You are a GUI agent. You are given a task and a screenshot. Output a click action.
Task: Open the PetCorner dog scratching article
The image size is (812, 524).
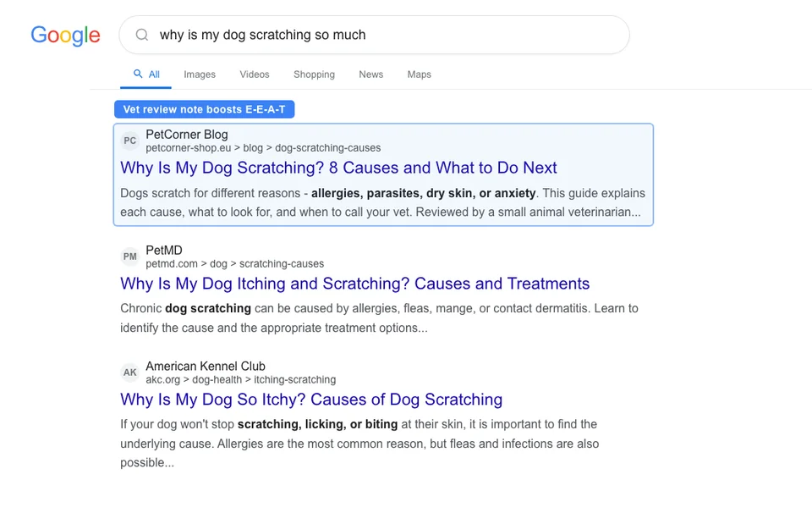tap(338, 168)
